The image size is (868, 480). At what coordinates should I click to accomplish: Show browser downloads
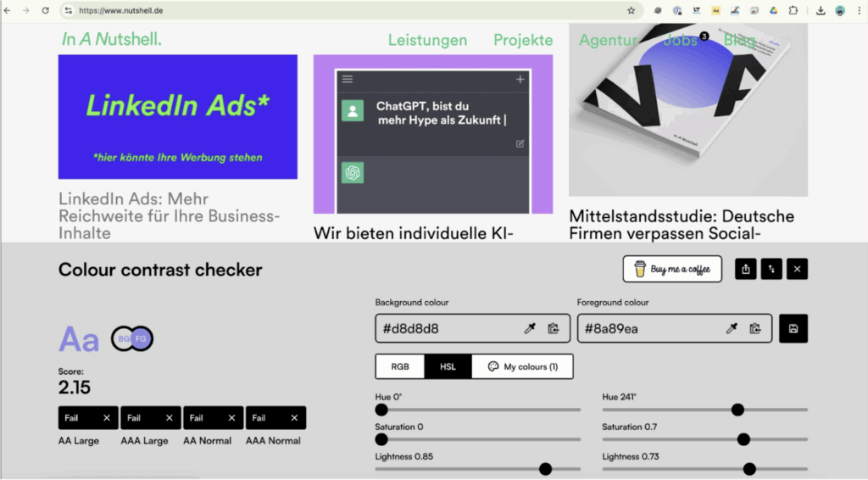tap(821, 10)
